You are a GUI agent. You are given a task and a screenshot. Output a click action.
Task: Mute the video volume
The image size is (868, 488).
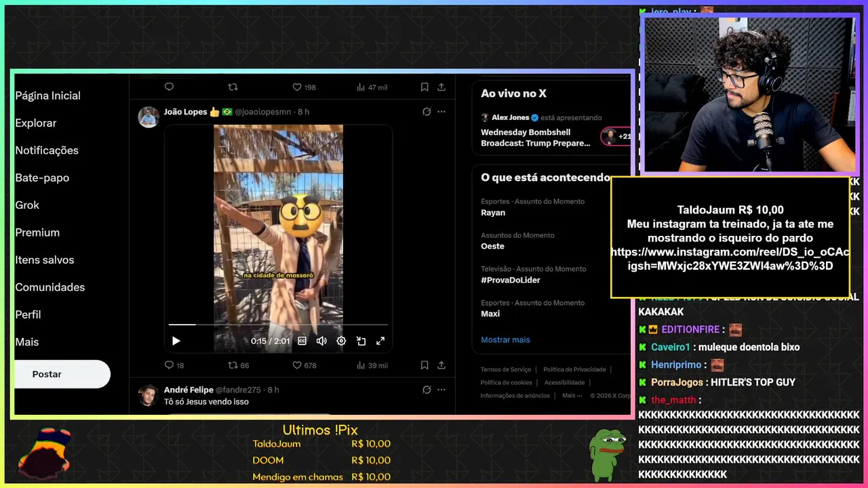click(321, 341)
